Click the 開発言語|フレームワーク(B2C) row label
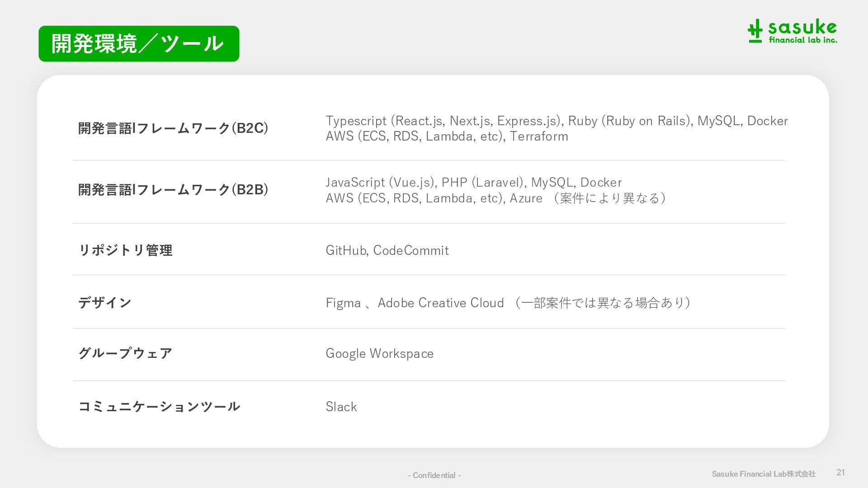 (173, 128)
